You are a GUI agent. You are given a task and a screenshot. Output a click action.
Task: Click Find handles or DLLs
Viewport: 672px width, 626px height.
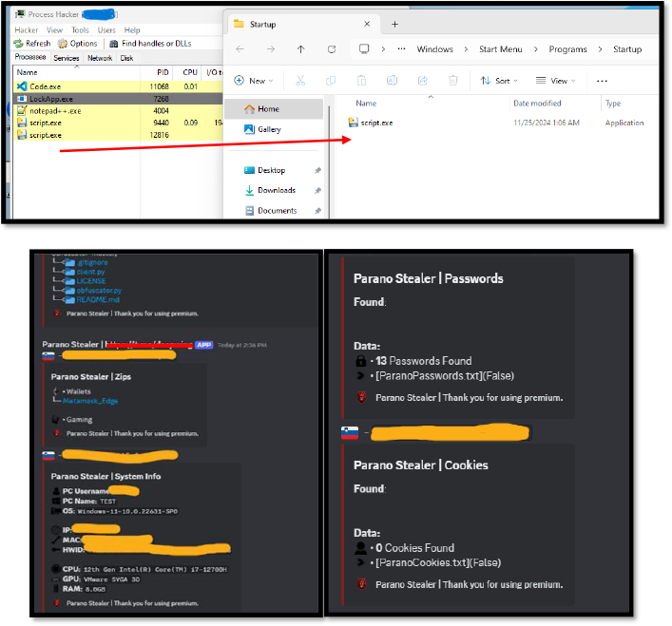tap(150, 44)
